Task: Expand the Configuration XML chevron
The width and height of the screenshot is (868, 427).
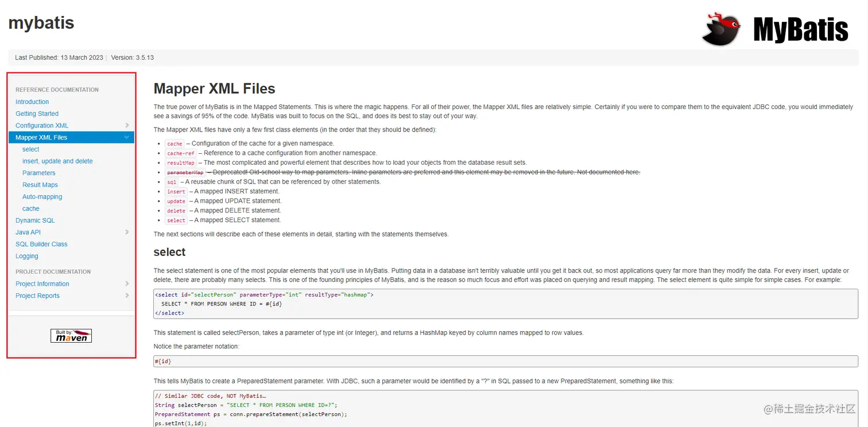Action: (127, 126)
